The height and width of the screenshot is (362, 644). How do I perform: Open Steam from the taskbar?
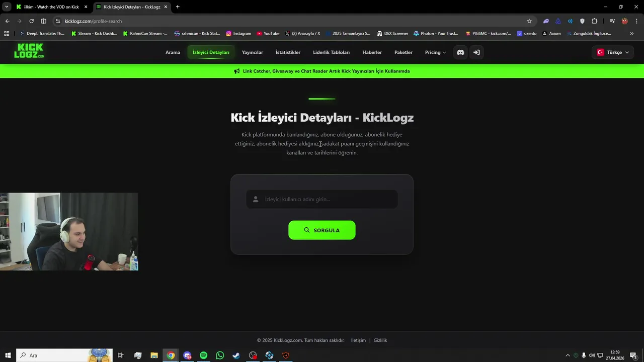click(236, 355)
